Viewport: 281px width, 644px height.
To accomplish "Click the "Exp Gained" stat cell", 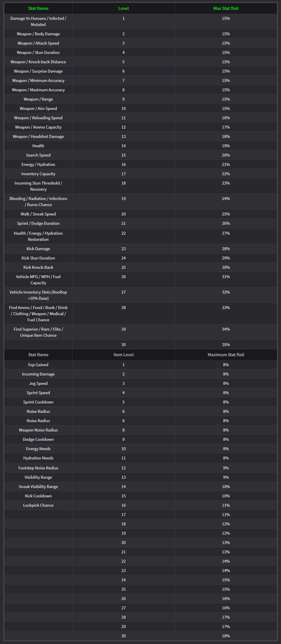I will point(38,365).
